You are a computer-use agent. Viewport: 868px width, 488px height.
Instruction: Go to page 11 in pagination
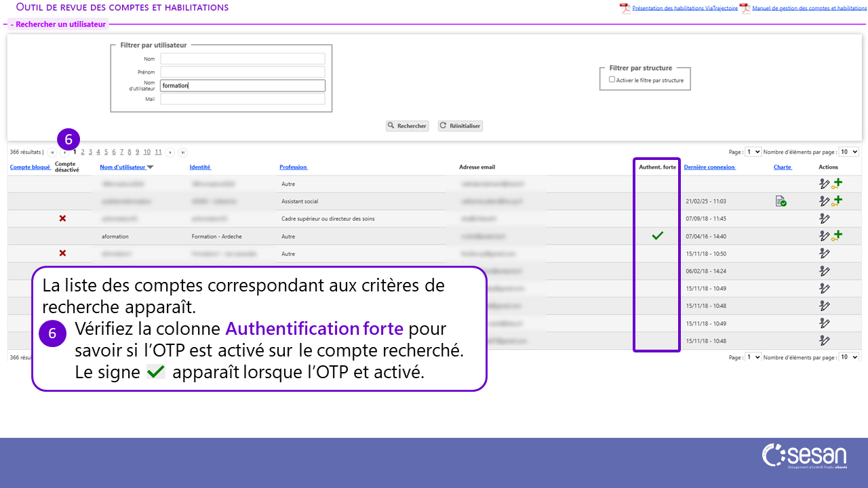(x=158, y=152)
